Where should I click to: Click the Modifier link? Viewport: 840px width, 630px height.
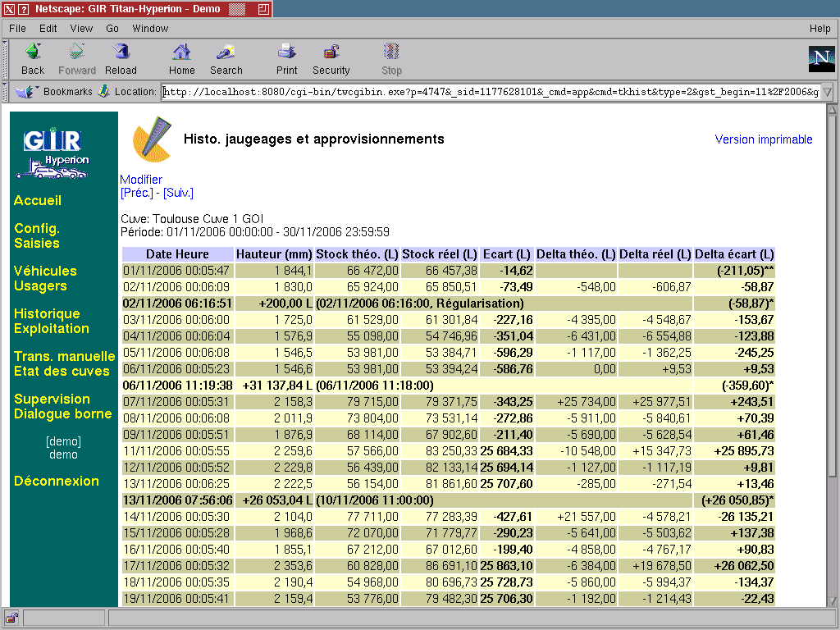141,180
